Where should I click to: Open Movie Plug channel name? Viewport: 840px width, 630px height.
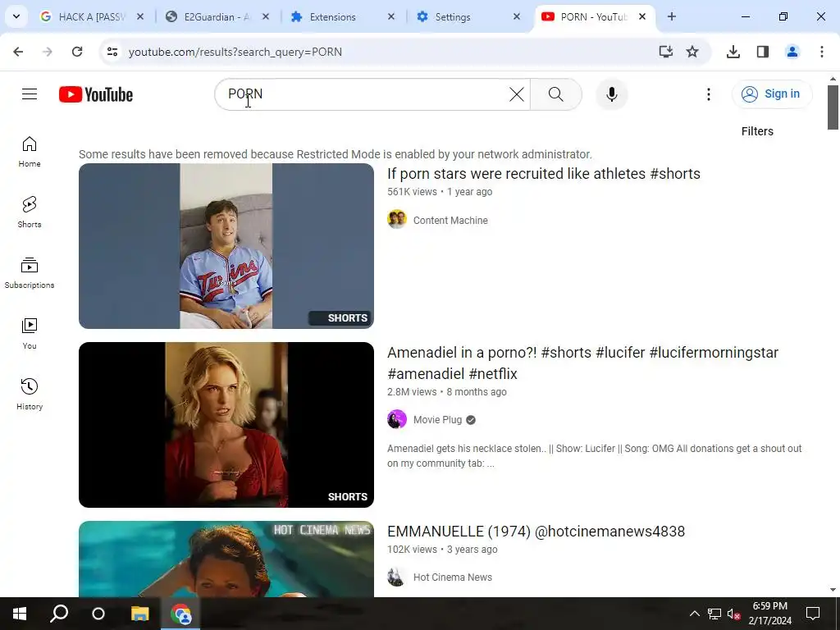pyautogui.click(x=438, y=419)
